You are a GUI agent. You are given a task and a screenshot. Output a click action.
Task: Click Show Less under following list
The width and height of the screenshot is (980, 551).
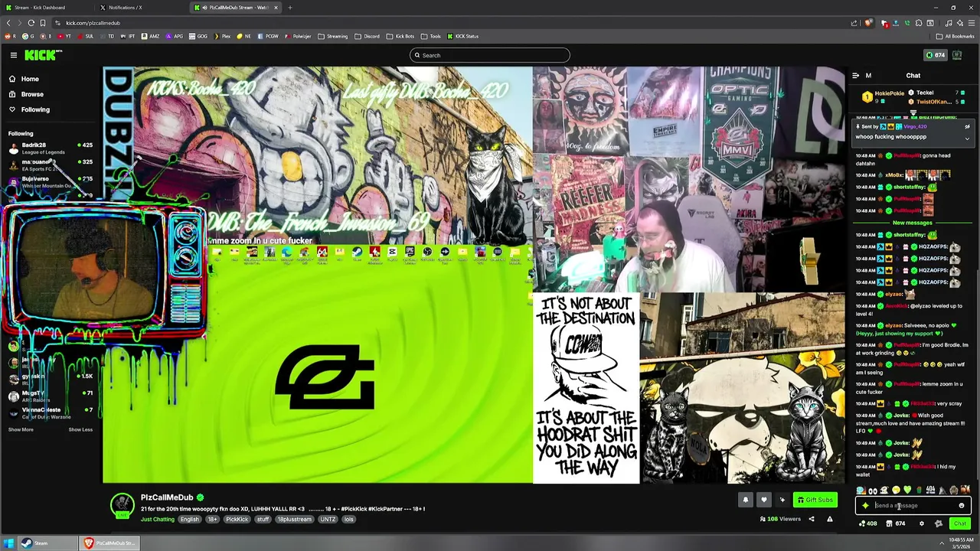tap(80, 429)
